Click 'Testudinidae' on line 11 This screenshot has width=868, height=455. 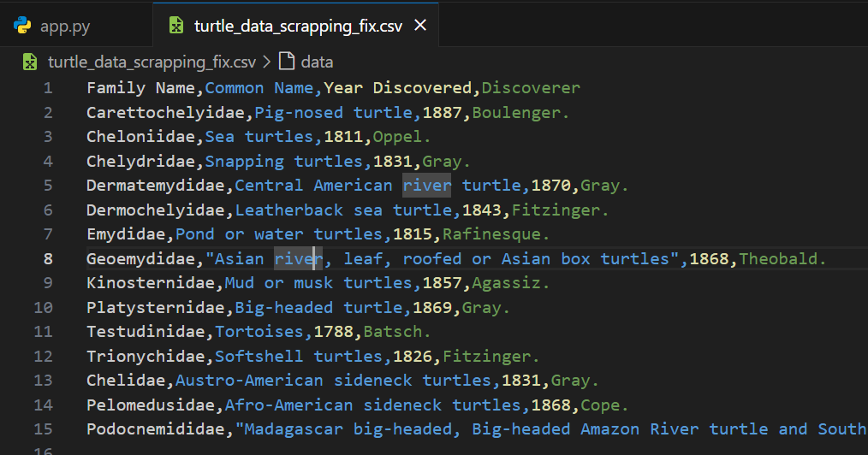146,332
